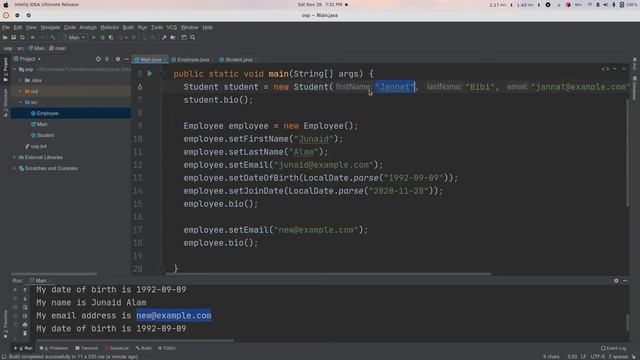Open the VCS menu
This screenshot has height=360, width=640.
171,27
